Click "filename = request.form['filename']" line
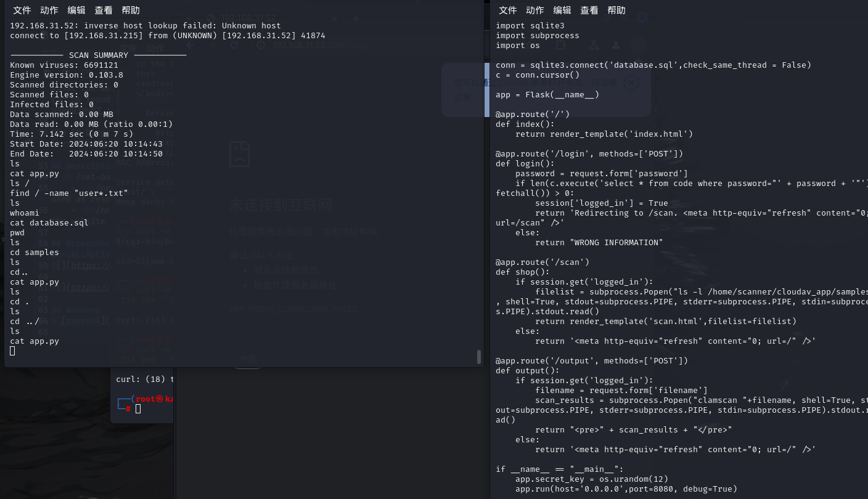 [x=621, y=391]
